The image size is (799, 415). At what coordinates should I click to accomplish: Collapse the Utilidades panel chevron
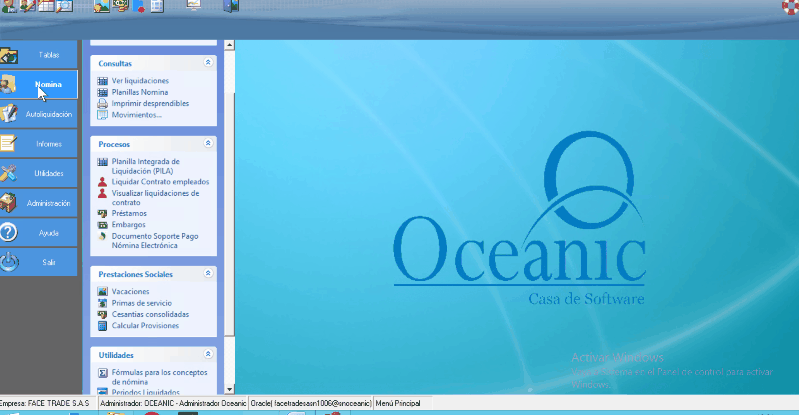tap(208, 354)
